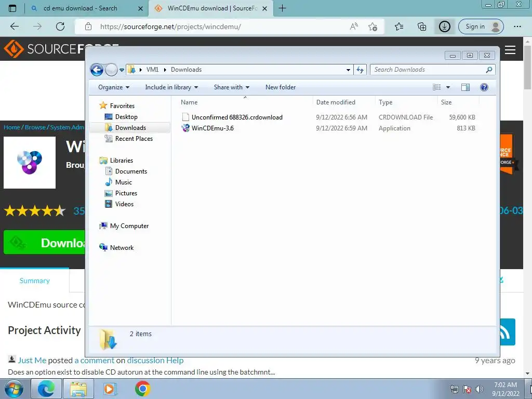The image size is (532, 399).
Task: Refresh the Downloads folder view
Action: pyautogui.click(x=360, y=70)
